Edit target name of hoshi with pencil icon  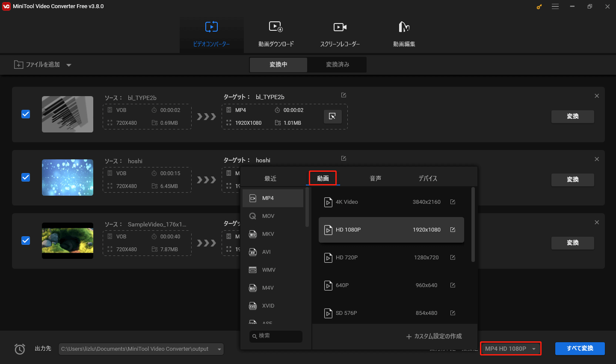(x=344, y=159)
